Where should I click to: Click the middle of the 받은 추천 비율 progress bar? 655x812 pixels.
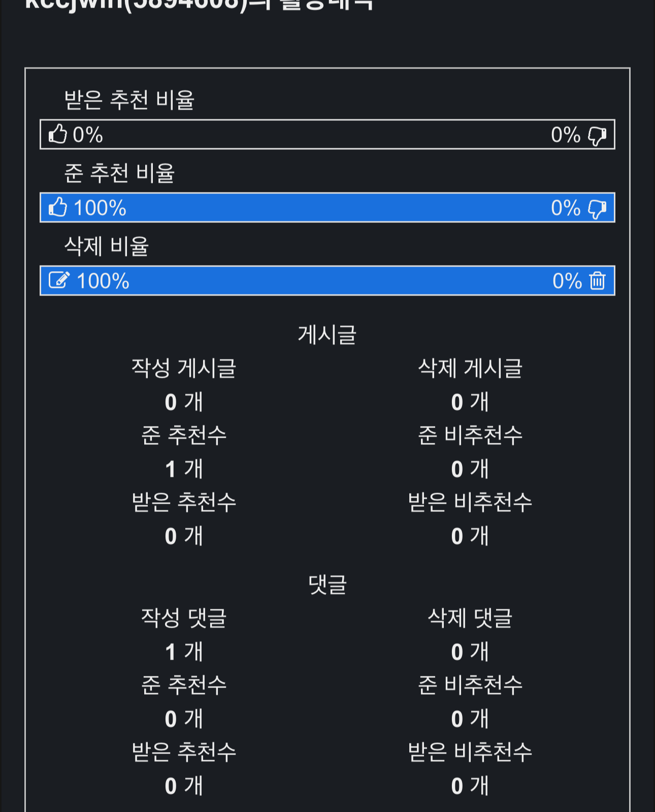[327, 135]
